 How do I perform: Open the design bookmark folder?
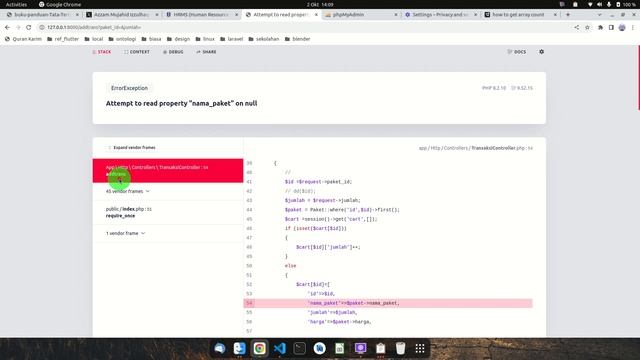[178, 39]
